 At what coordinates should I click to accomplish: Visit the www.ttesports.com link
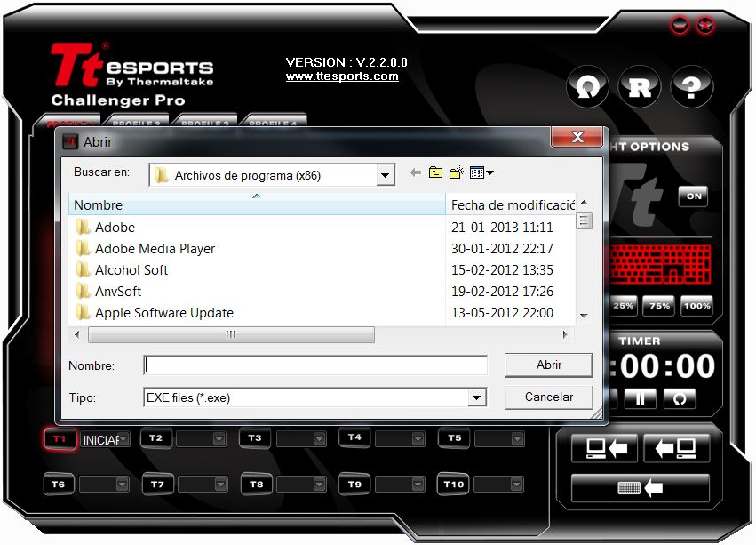point(342,76)
